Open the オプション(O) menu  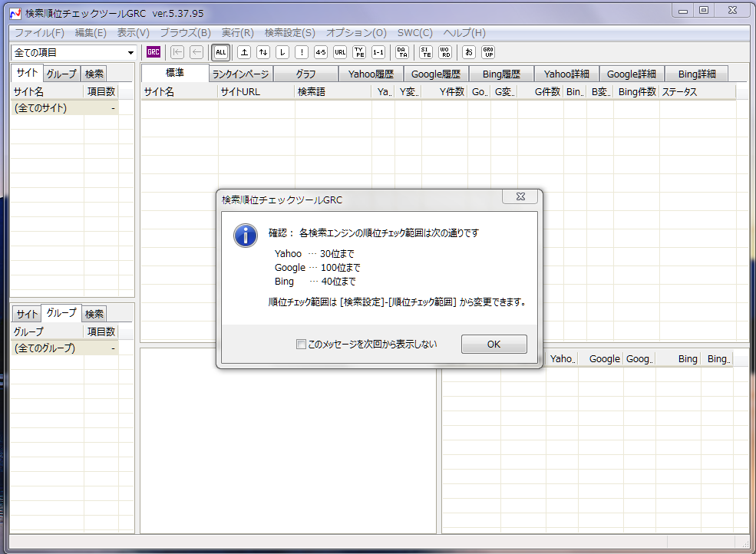(x=356, y=33)
